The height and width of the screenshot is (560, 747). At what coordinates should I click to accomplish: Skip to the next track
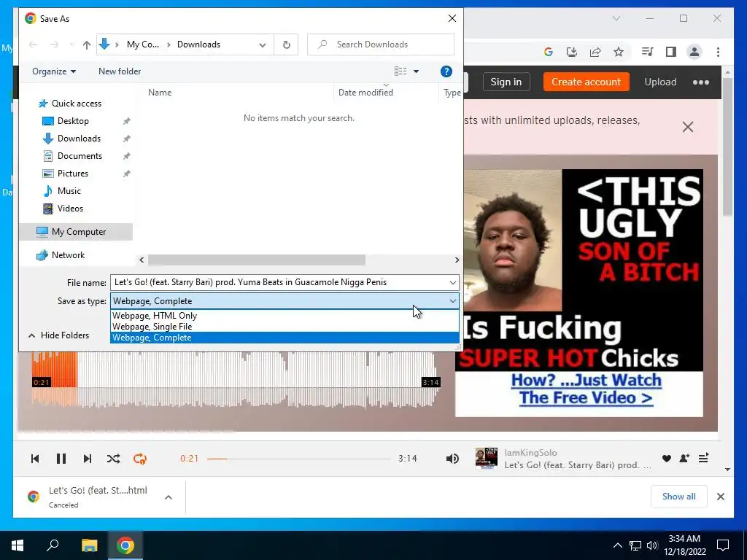(88, 459)
